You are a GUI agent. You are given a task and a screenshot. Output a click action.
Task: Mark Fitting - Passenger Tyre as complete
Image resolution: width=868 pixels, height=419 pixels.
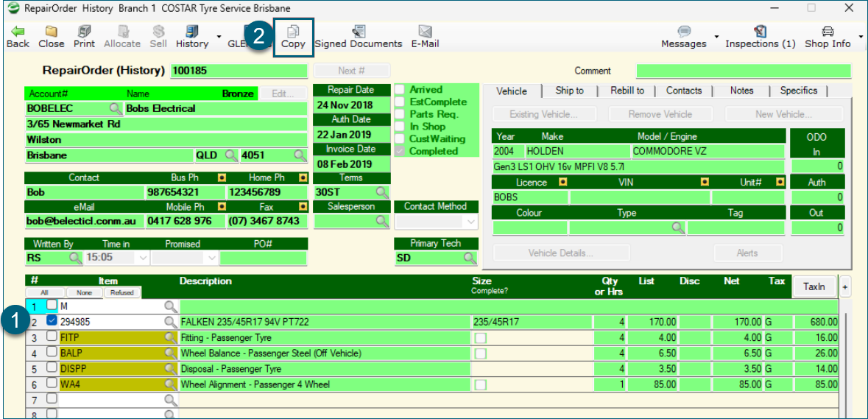tap(481, 338)
